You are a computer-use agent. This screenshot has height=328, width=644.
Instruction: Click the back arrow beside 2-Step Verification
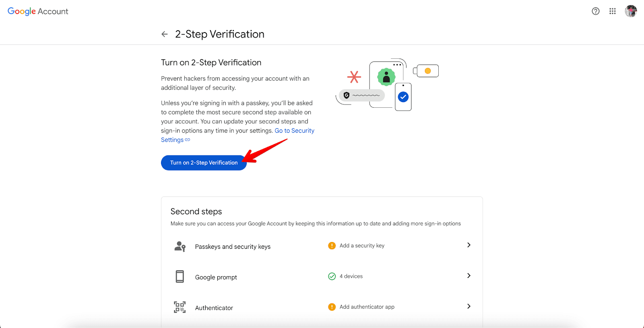[165, 34]
